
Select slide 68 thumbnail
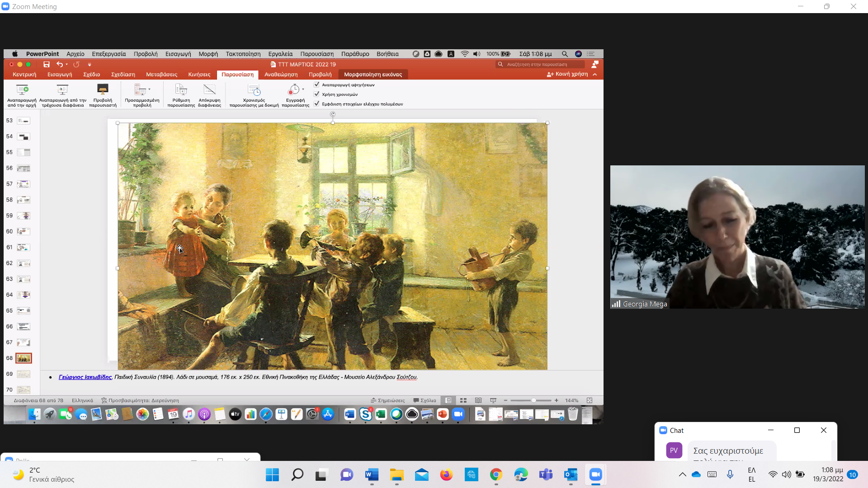[24, 358]
